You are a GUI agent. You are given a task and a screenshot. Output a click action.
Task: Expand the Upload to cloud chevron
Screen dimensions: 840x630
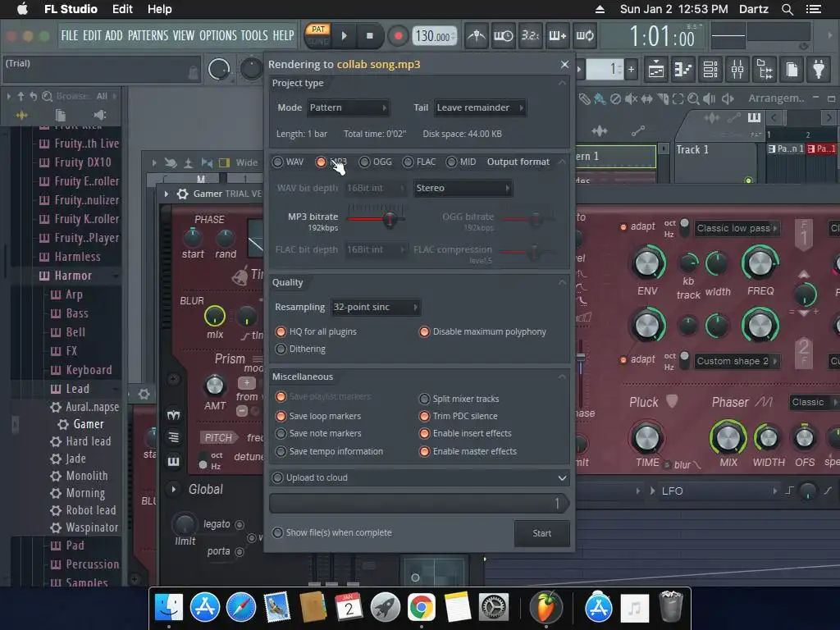pyautogui.click(x=562, y=478)
